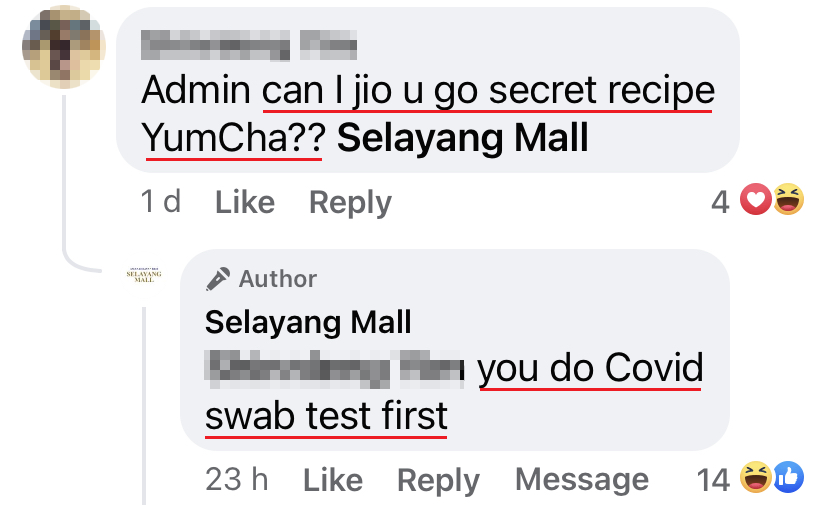Like the first comment
Viewport: 828px width, 505px height.
click(245, 202)
